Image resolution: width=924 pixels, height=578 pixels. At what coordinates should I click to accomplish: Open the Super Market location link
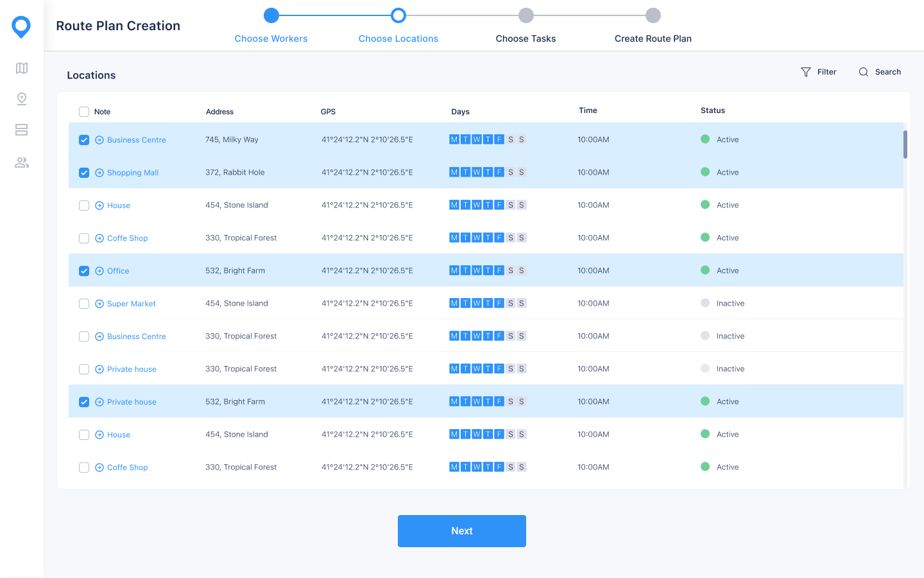tap(132, 304)
